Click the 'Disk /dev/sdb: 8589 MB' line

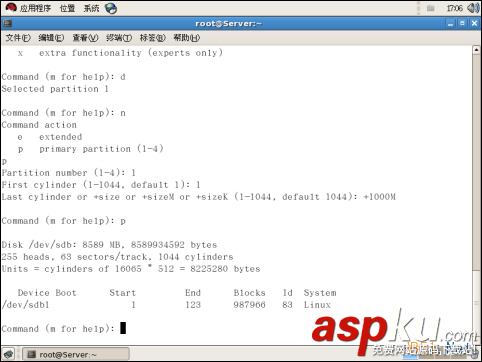point(109,245)
